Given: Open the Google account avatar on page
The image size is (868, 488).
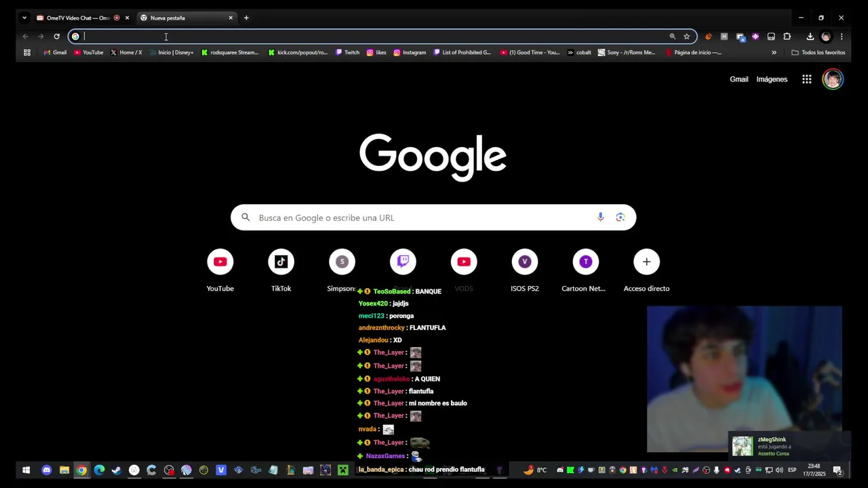Looking at the screenshot, I should [x=833, y=79].
